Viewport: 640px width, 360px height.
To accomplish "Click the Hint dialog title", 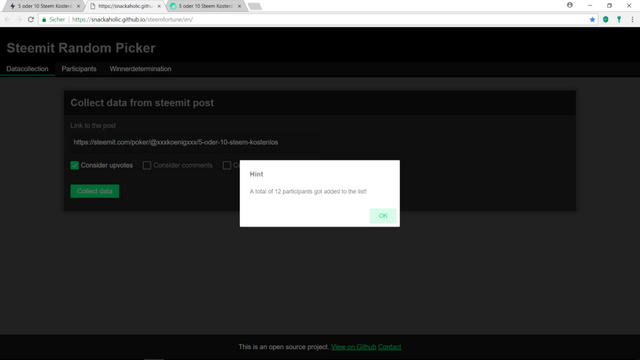I will [256, 174].
